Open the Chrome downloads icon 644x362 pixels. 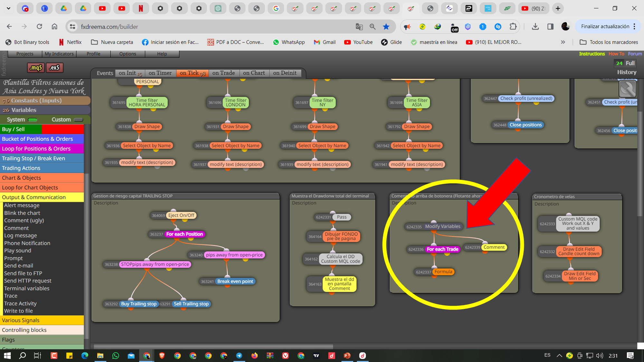coord(535,27)
